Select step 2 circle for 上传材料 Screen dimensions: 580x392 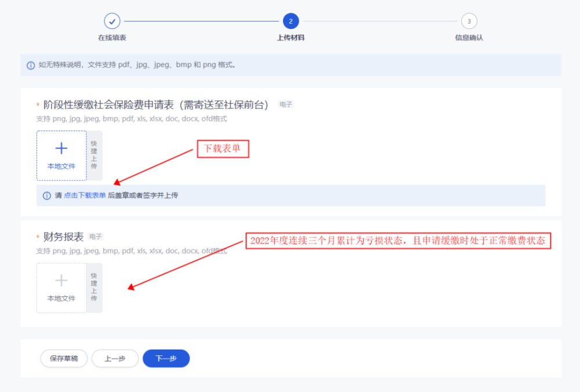click(291, 21)
